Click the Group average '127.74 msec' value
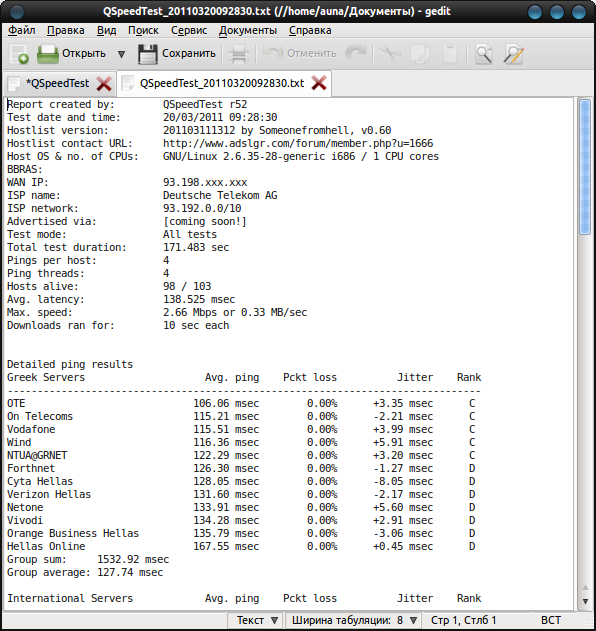596x631 pixels. (x=130, y=572)
